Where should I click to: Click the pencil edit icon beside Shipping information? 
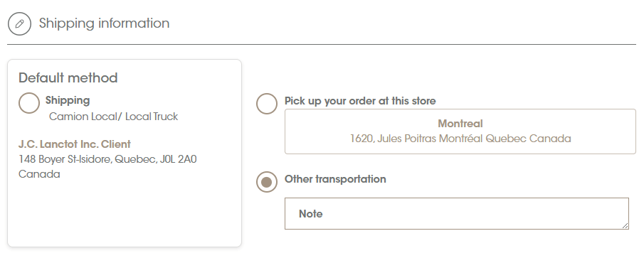click(x=19, y=23)
